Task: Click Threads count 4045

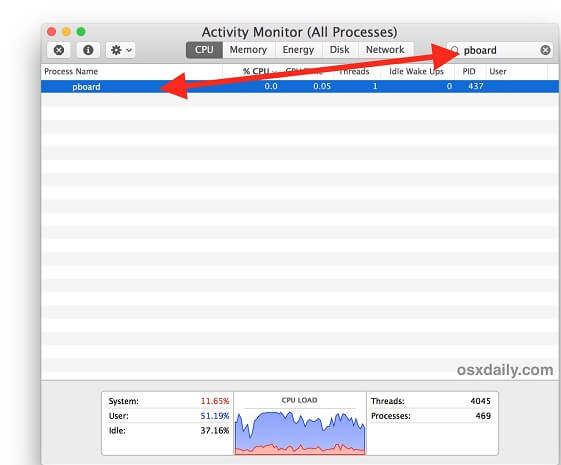Action: (480, 401)
